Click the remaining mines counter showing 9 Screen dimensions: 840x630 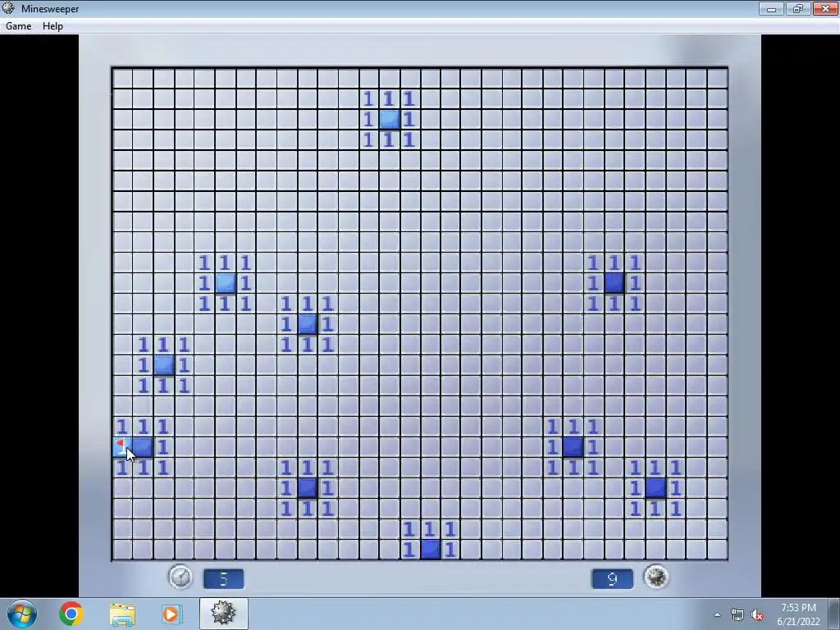pyautogui.click(x=612, y=578)
